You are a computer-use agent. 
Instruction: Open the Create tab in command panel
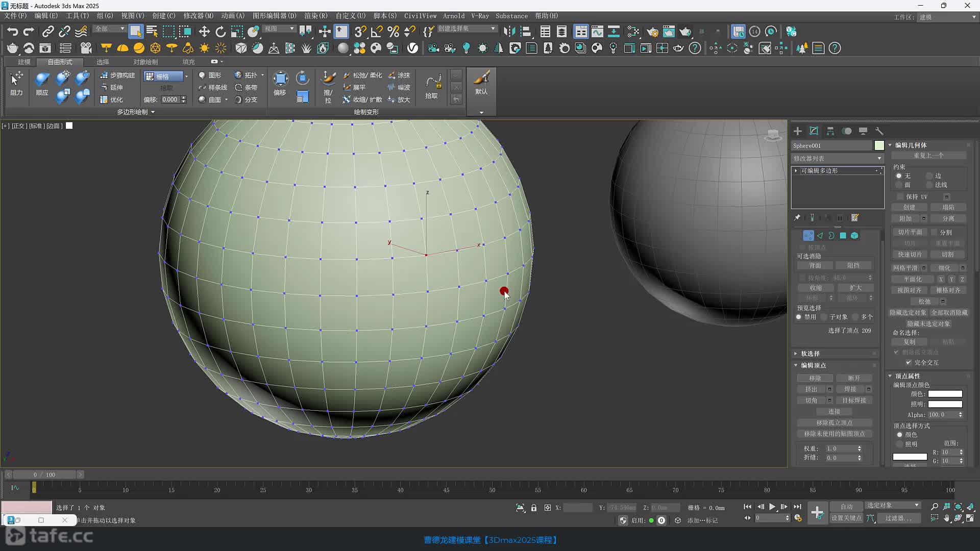(798, 131)
